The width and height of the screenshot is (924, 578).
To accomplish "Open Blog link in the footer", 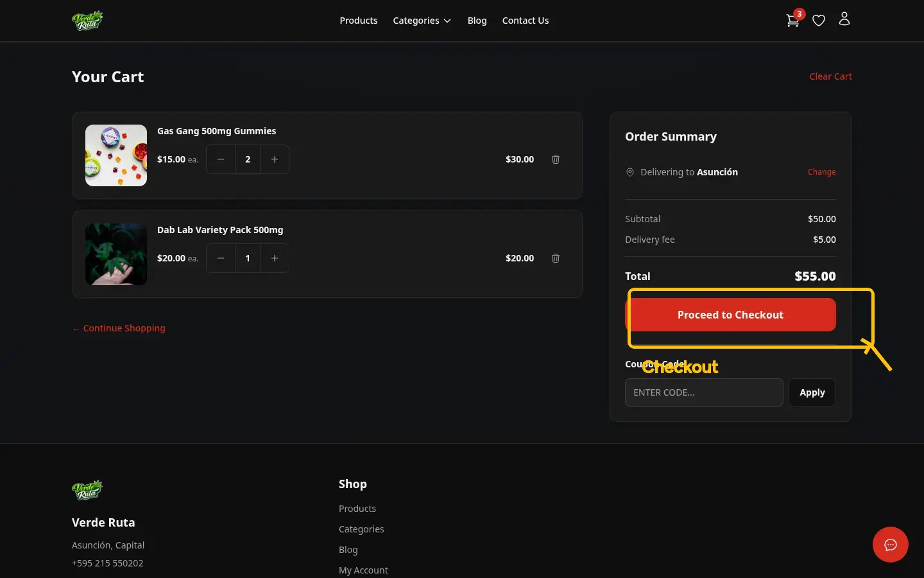I will (x=348, y=550).
